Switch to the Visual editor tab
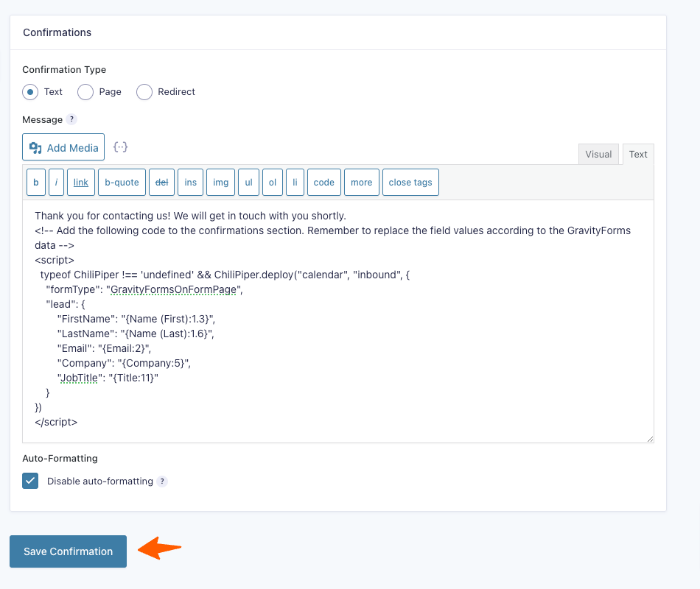Screen dimensions: 700x589 tap(598, 155)
